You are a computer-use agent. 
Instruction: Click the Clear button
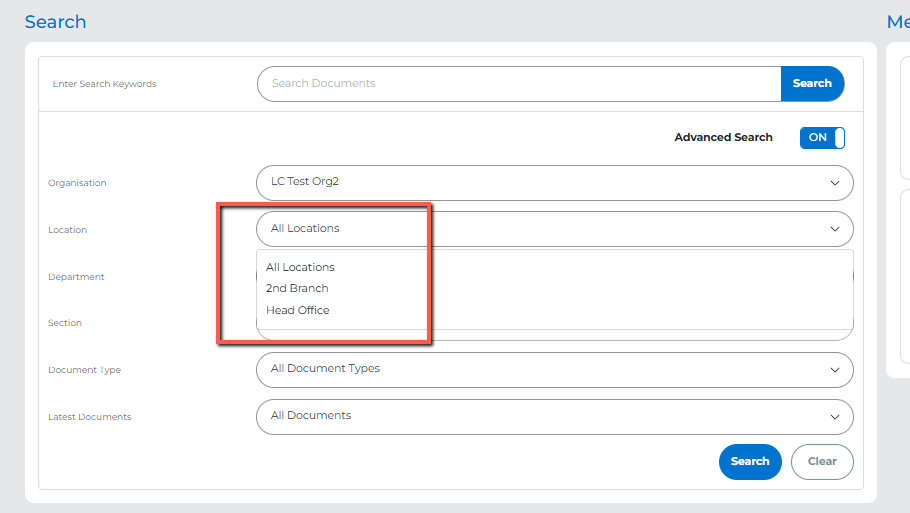tap(822, 462)
